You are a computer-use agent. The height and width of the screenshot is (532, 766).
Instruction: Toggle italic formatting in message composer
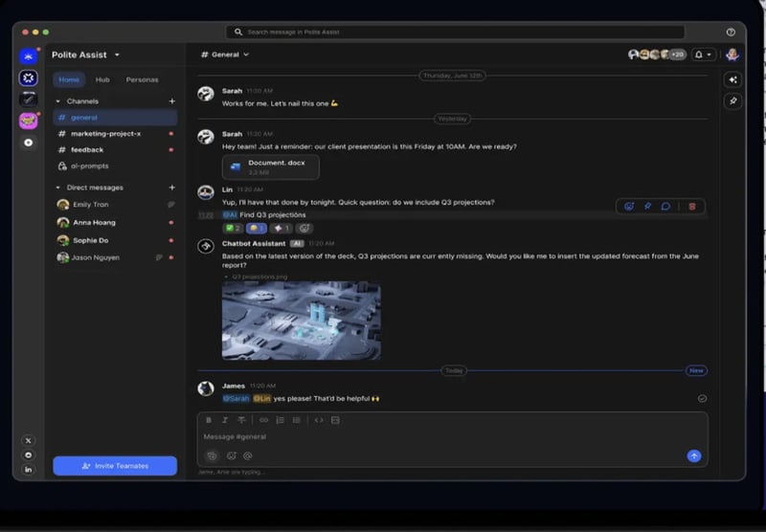pos(225,420)
